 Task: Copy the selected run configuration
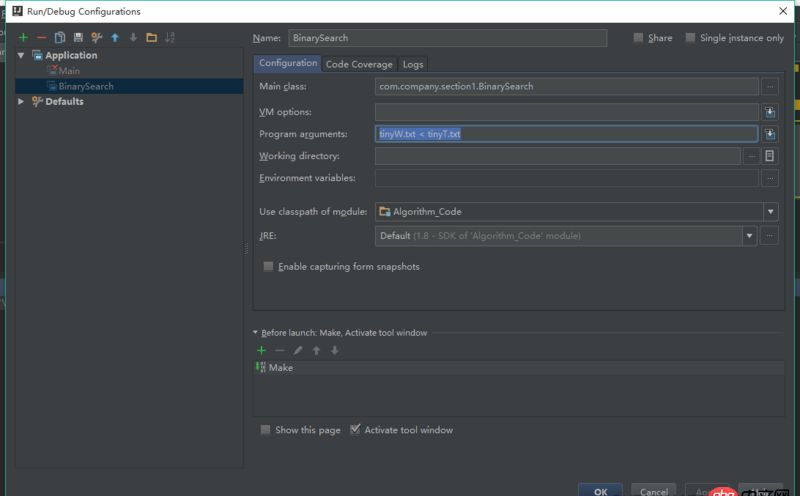(60, 38)
